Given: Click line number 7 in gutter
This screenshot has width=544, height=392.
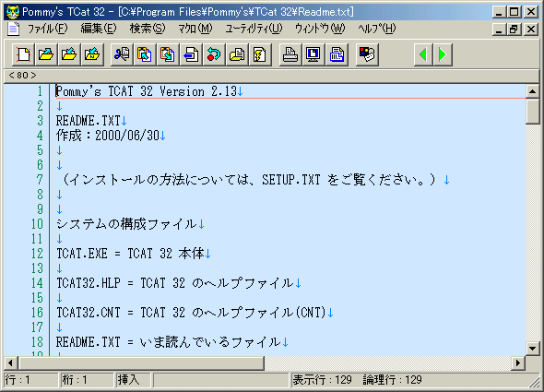Looking at the screenshot, I should (40, 180).
